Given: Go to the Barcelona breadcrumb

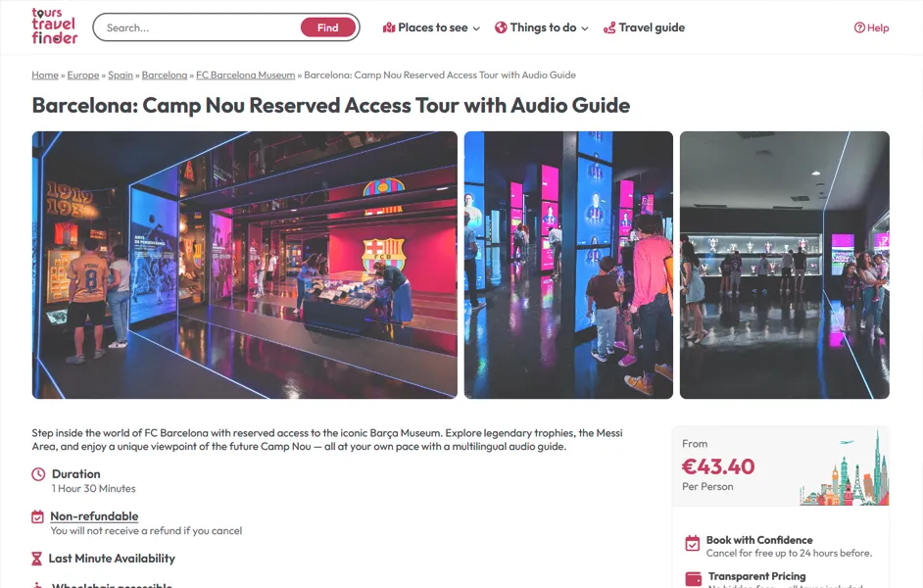Looking at the screenshot, I should click(x=165, y=74).
